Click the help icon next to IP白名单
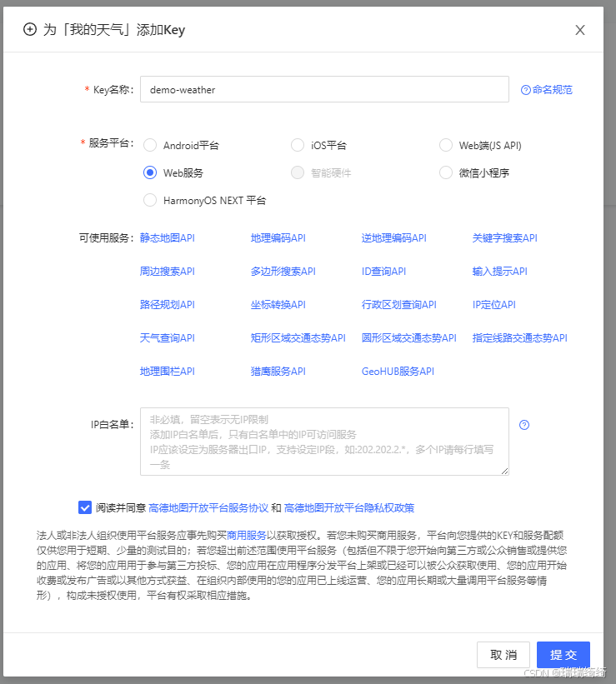The width and height of the screenshot is (616, 684). click(523, 425)
